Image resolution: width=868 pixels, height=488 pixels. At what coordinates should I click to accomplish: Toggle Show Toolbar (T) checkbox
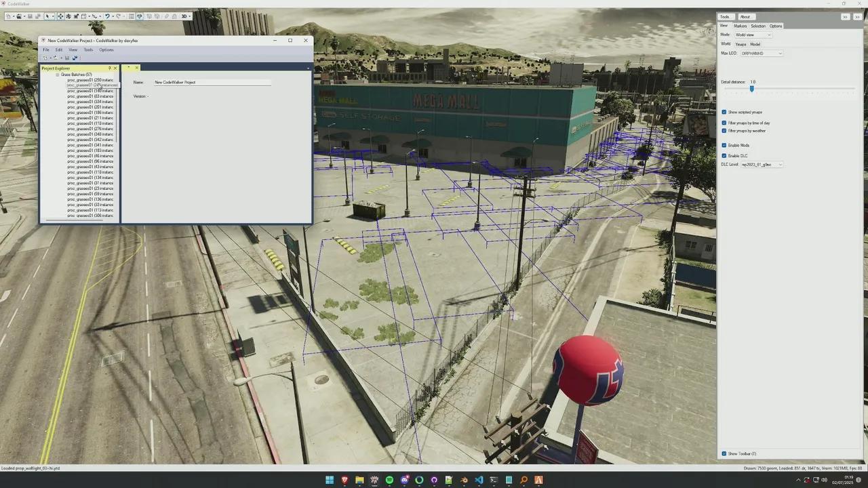point(724,453)
